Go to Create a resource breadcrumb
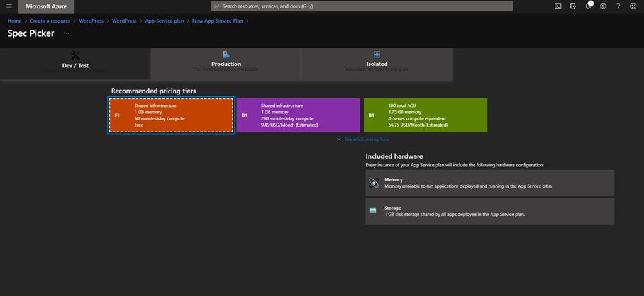The width and height of the screenshot is (644, 296). [50, 21]
